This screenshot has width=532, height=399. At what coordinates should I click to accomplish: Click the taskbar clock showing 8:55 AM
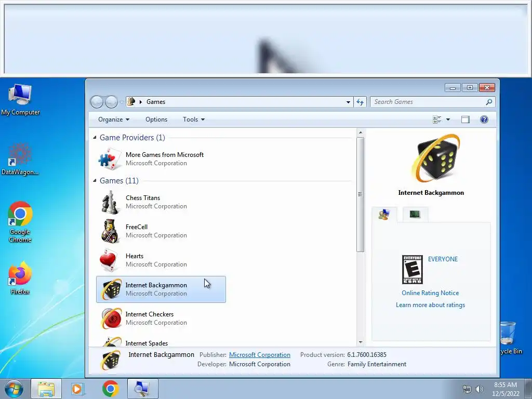[x=506, y=389]
